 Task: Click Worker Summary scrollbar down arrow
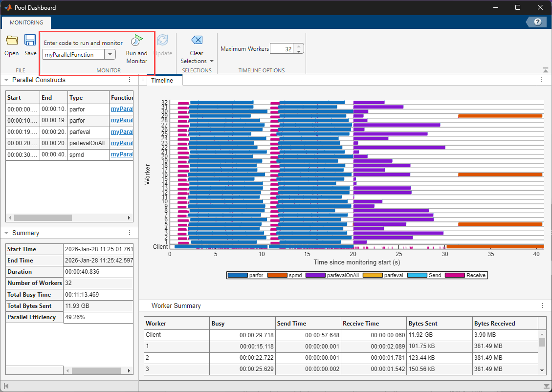click(x=542, y=370)
